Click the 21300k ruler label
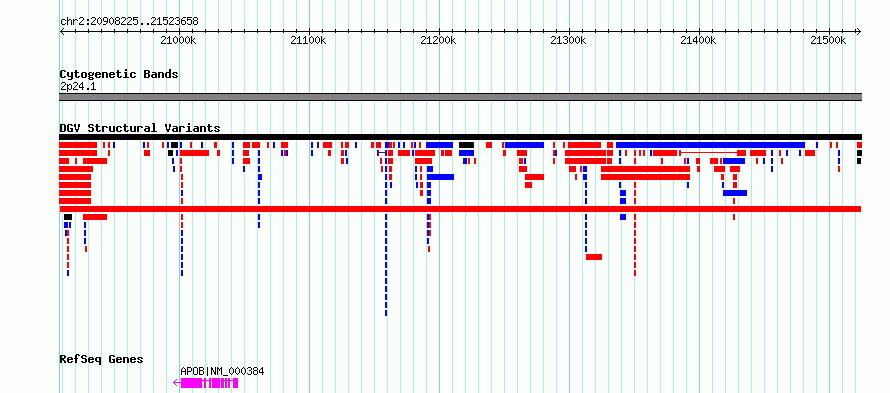The width and height of the screenshot is (890, 393). pos(569,40)
